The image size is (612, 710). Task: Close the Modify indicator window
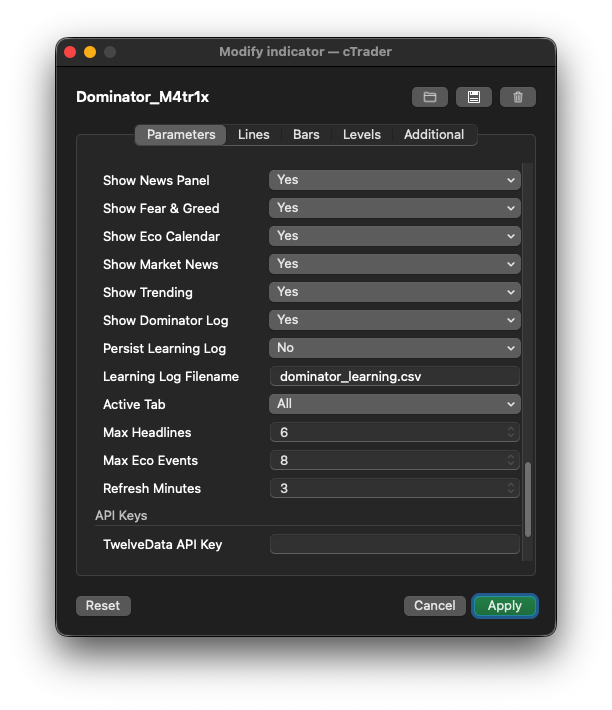70,52
